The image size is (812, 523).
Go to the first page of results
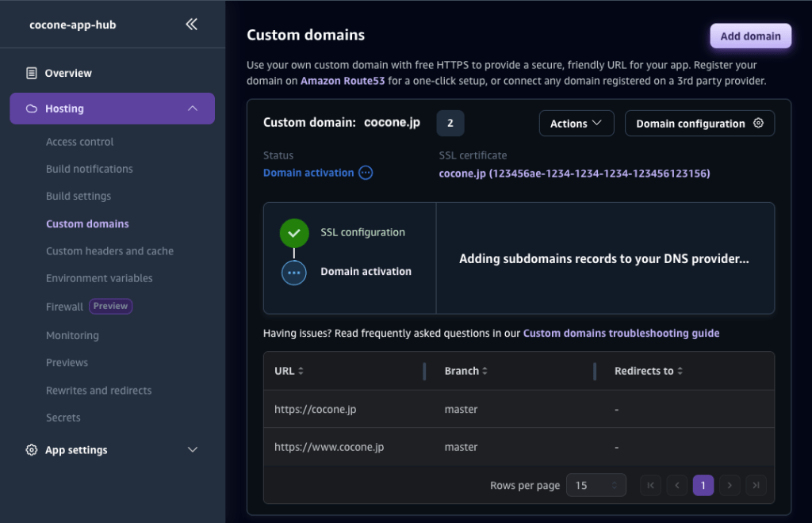(x=650, y=485)
